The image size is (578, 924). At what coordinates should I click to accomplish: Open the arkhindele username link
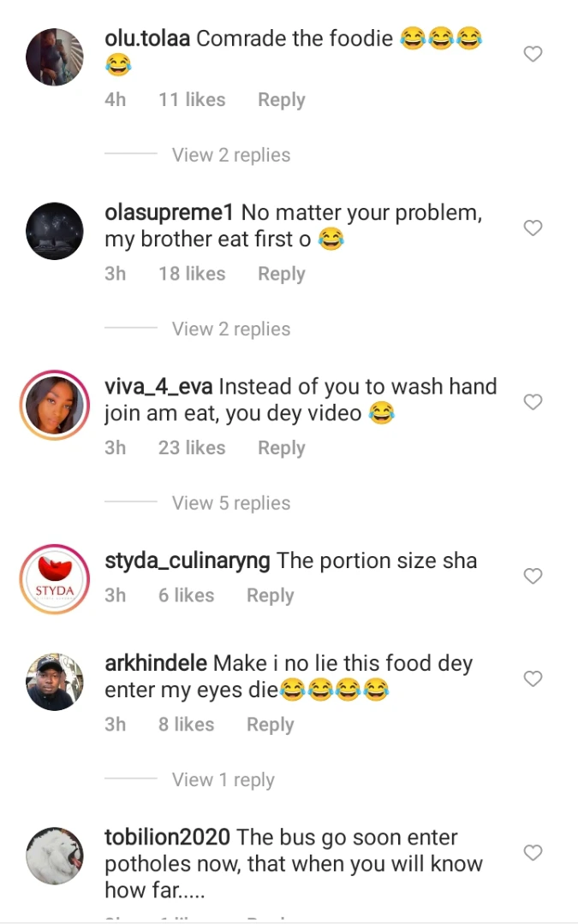(x=155, y=663)
